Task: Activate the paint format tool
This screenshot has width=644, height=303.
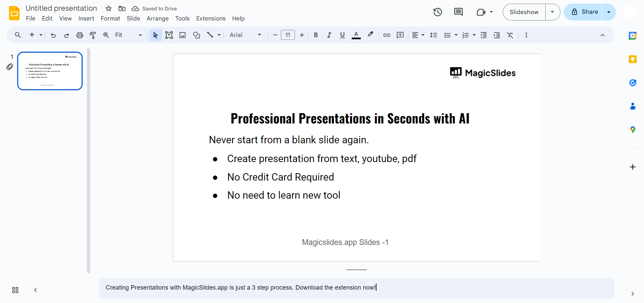Action: [x=93, y=35]
